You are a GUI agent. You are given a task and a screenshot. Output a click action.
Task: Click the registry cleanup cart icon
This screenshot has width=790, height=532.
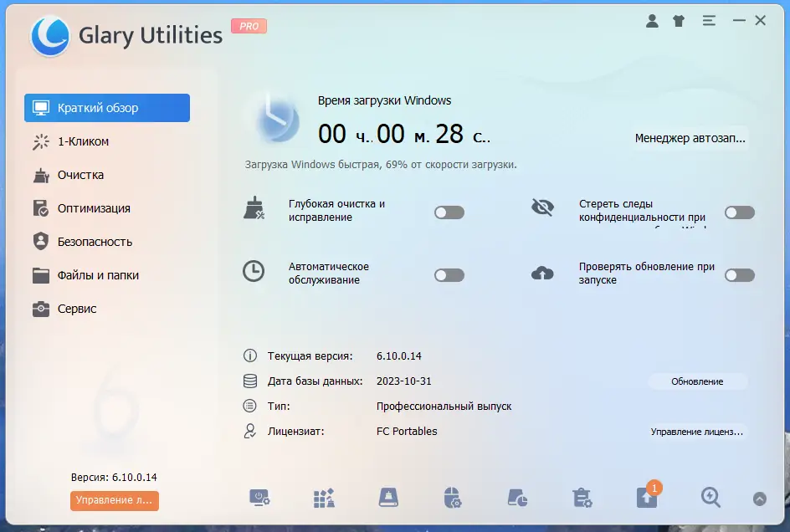click(x=581, y=498)
